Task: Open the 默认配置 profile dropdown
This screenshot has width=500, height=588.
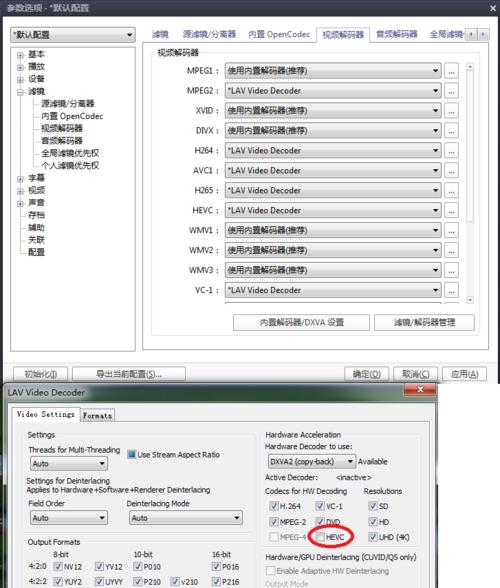Action: click(73, 35)
